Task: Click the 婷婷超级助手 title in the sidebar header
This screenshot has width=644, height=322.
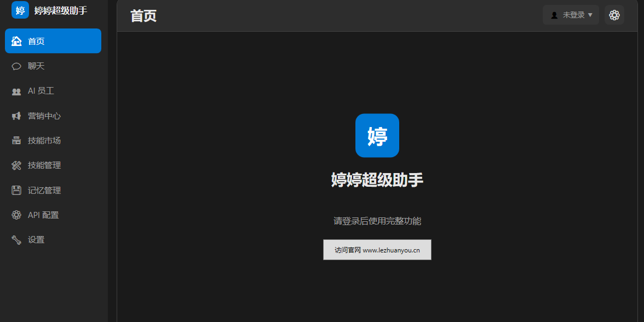Action: (x=61, y=10)
